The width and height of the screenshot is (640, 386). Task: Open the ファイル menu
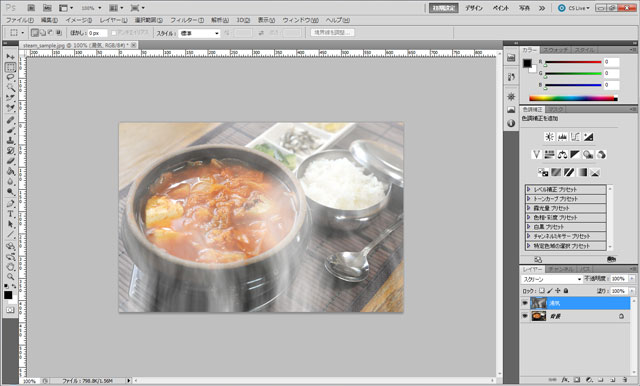pyautogui.click(x=20, y=20)
